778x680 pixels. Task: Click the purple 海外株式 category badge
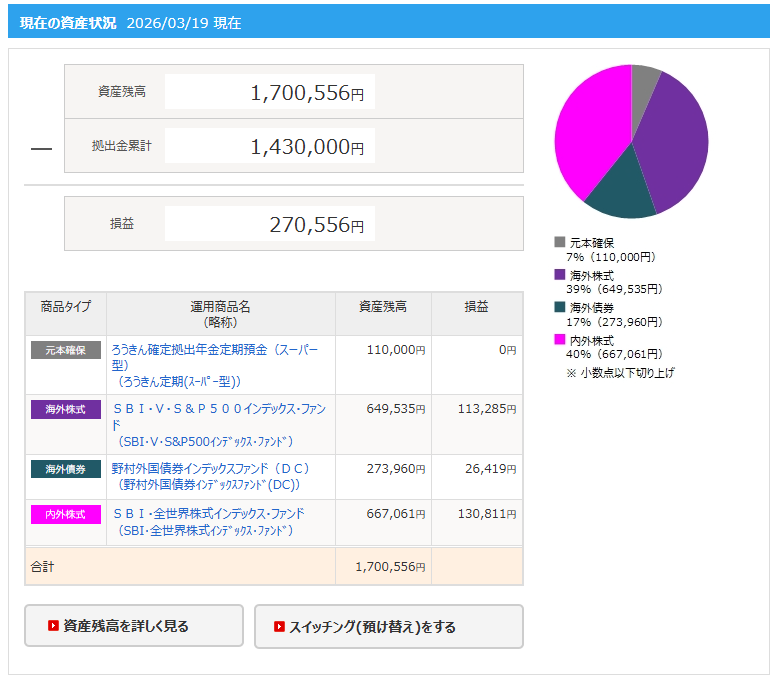pyautogui.click(x=66, y=409)
